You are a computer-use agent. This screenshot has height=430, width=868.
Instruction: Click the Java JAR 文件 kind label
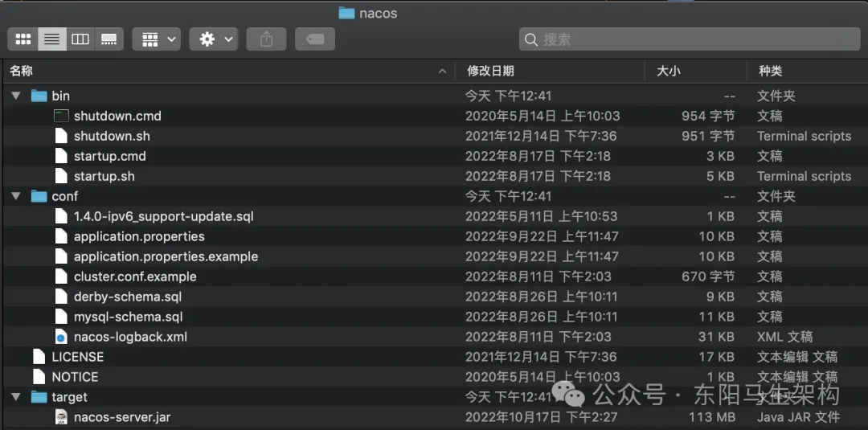pyautogui.click(x=798, y=416)
